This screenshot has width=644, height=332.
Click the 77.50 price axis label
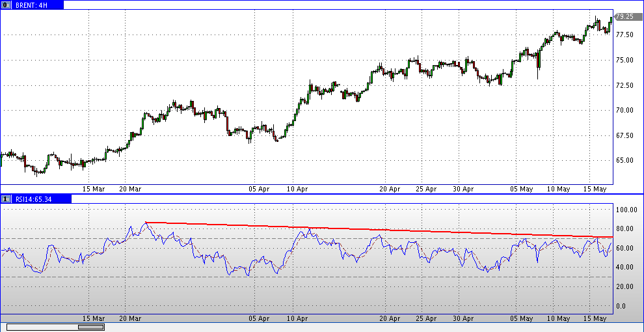624,35
